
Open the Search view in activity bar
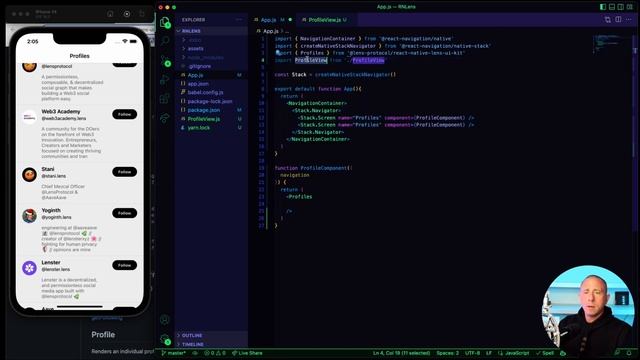165,40
